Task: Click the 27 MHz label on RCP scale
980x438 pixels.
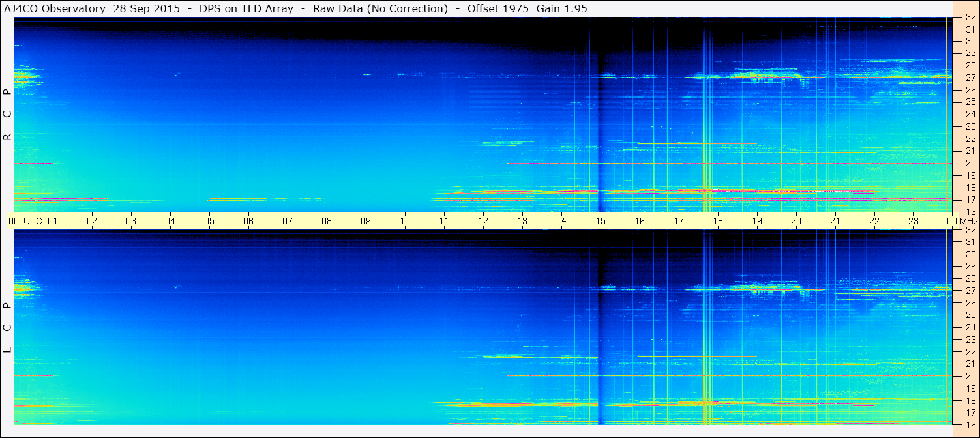Action: 970,78
